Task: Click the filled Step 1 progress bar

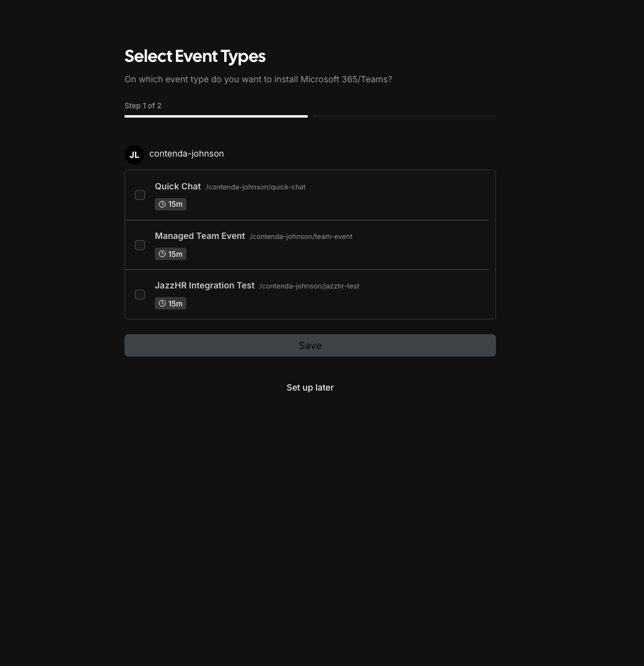Action: [x=216, y=116]
